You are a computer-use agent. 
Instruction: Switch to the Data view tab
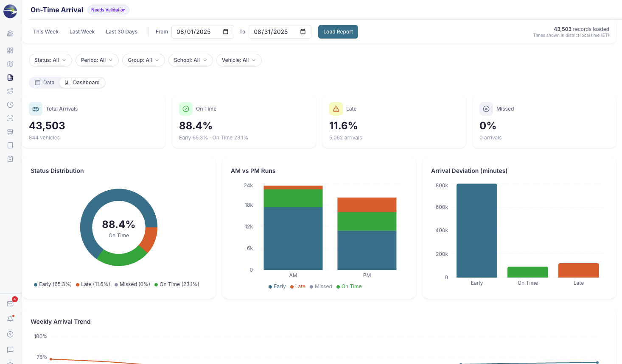tap(45, 83)
